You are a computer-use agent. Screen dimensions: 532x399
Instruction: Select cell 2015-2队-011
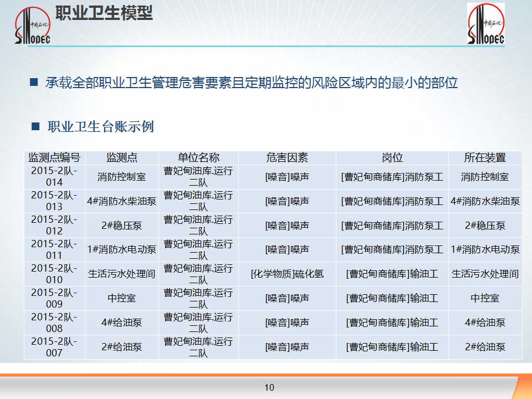point(54,250)
